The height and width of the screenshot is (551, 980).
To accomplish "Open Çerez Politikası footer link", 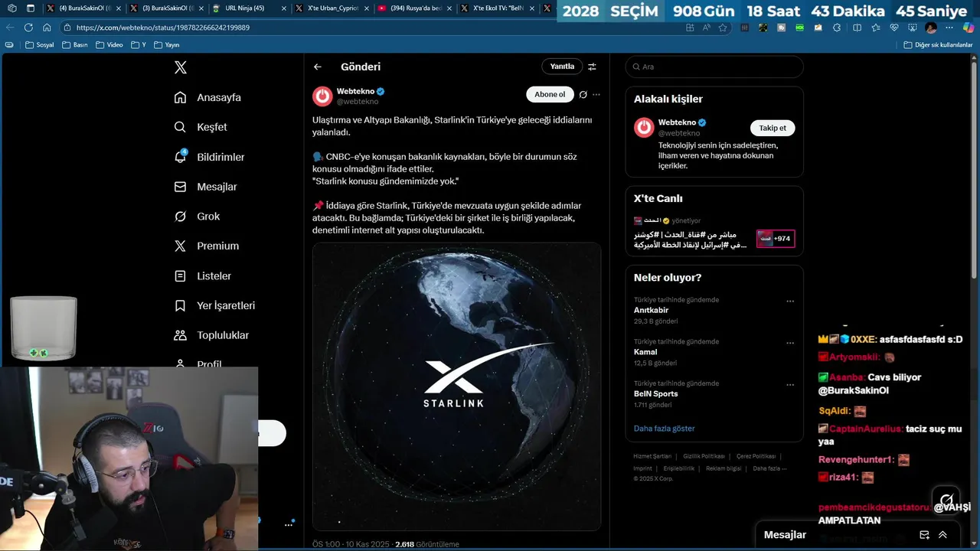I will click(x=756, y=456).
